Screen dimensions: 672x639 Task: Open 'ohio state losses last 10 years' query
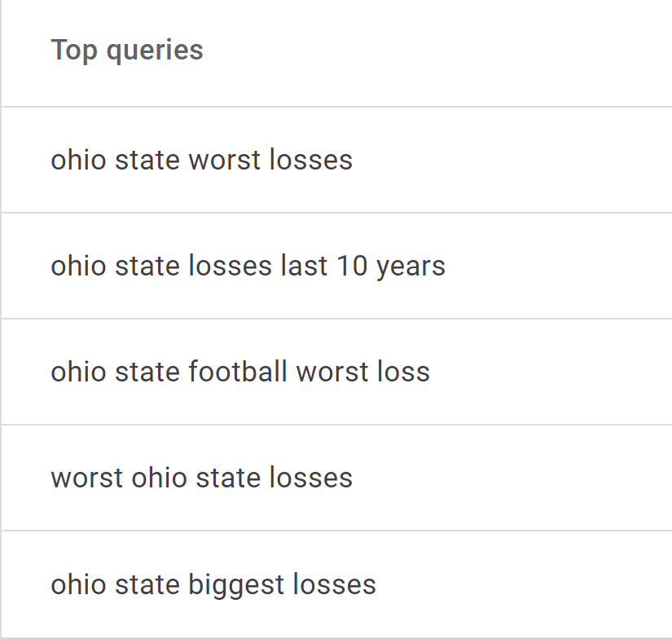[248, 266]
